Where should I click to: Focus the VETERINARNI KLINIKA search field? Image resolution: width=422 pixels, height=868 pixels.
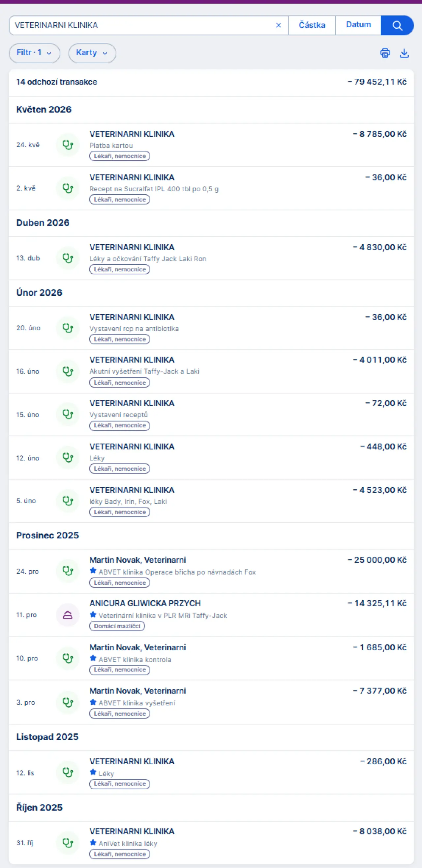pos(142,25)
